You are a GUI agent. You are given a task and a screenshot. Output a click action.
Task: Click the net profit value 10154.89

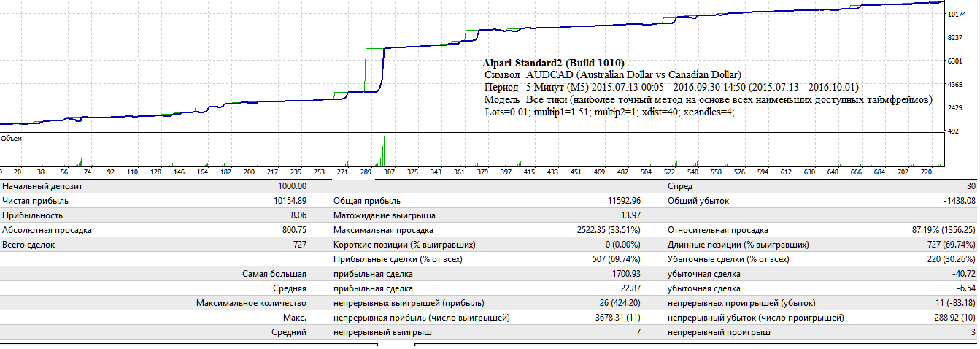coord(289,201)
